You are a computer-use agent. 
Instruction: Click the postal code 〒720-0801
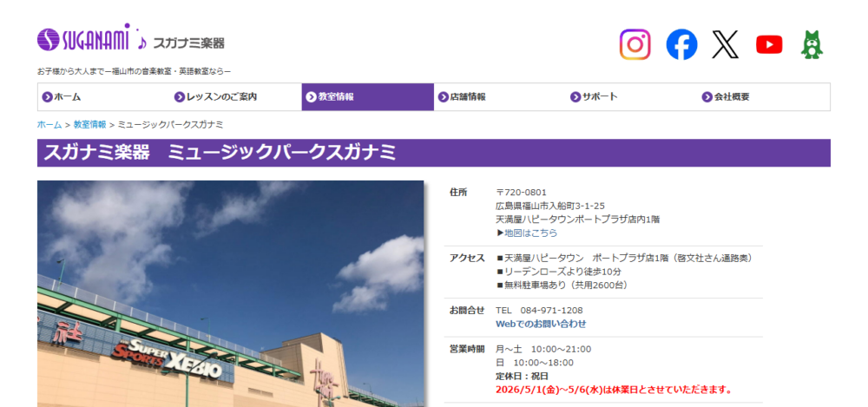(x=521, y=193)
